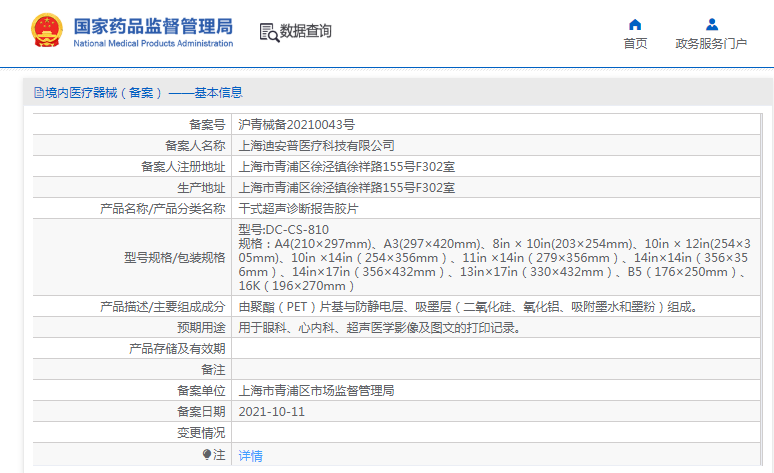The image size is (774, 473).
Task: Click the 备案号 label
Action: [207, 124]
